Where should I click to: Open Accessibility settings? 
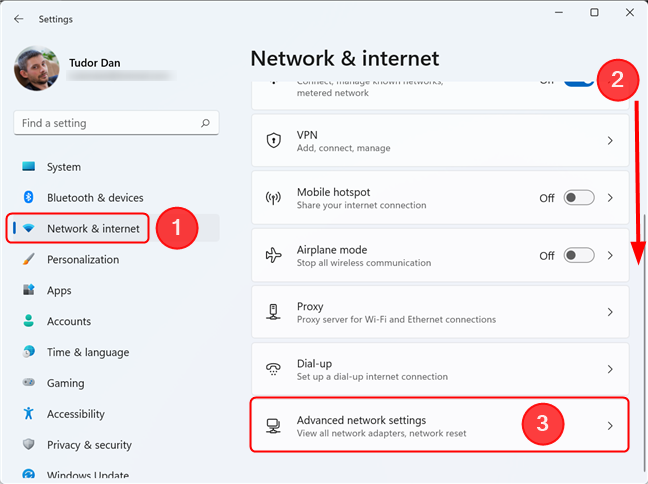pyautogui.click(x=116, y=413)
